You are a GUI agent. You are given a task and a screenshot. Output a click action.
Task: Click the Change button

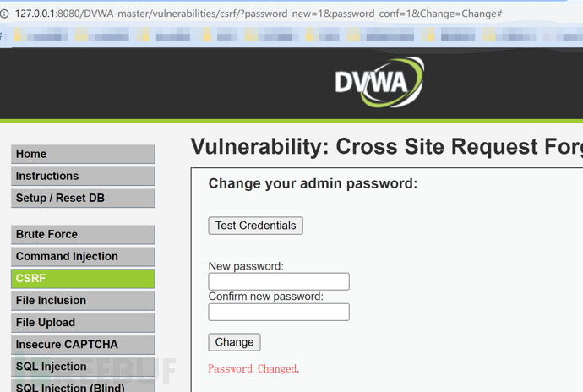tap(234, 342)
